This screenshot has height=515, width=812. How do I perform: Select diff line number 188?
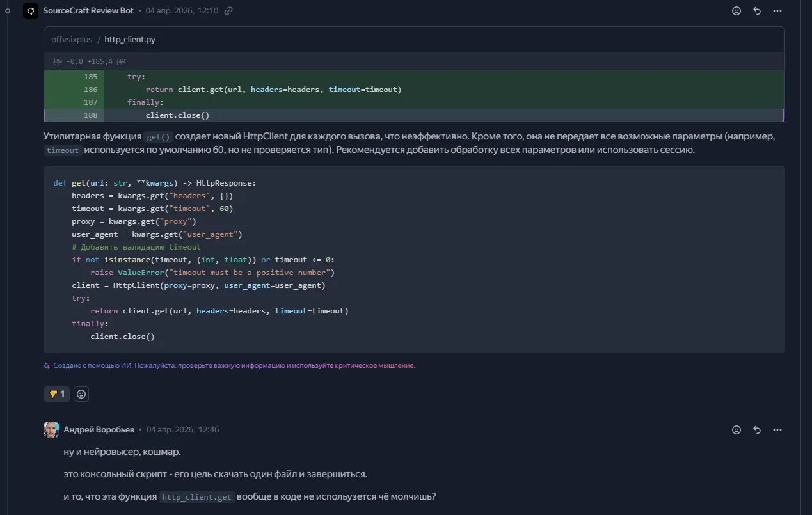click(90, 115)
